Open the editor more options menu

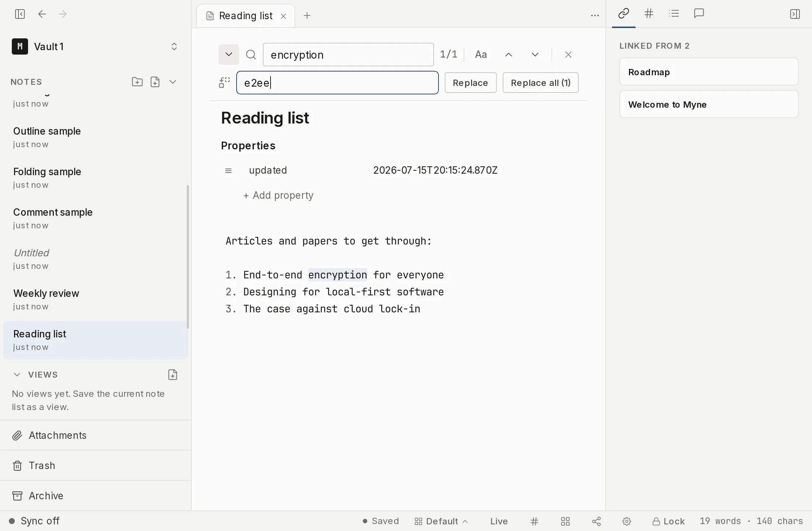pos(595,15)
